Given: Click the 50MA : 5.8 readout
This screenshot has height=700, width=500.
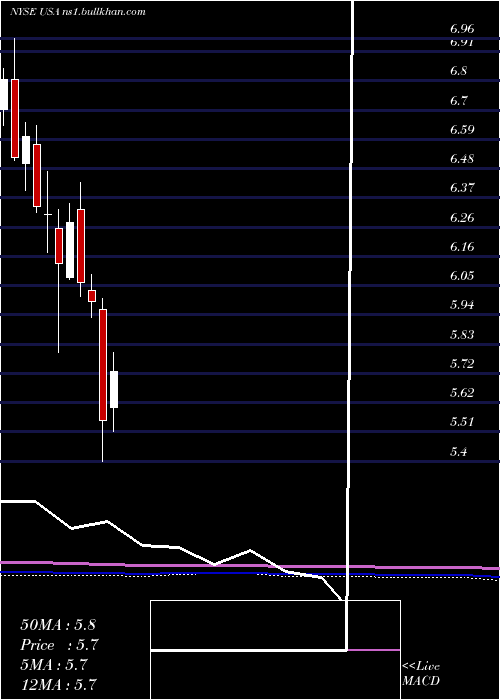Looking at the screenshot, I should tap(58, 625).
